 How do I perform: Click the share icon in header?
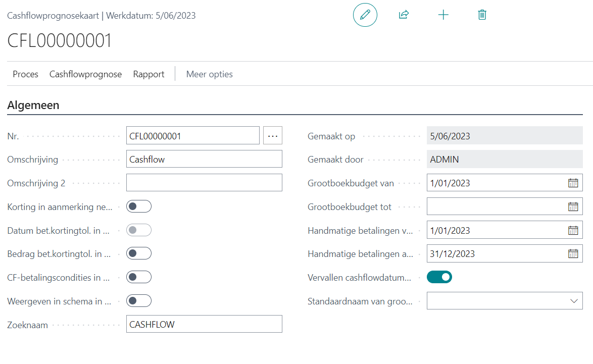click(404, 15)
